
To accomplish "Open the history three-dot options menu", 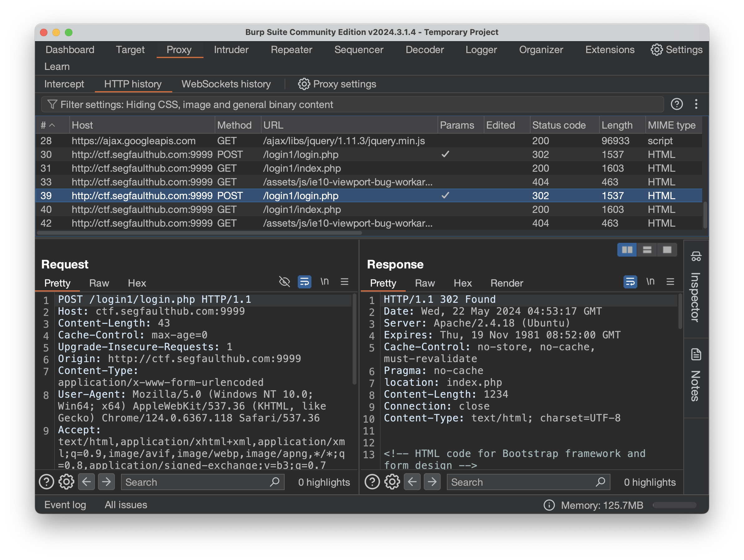I will (696, 104).
